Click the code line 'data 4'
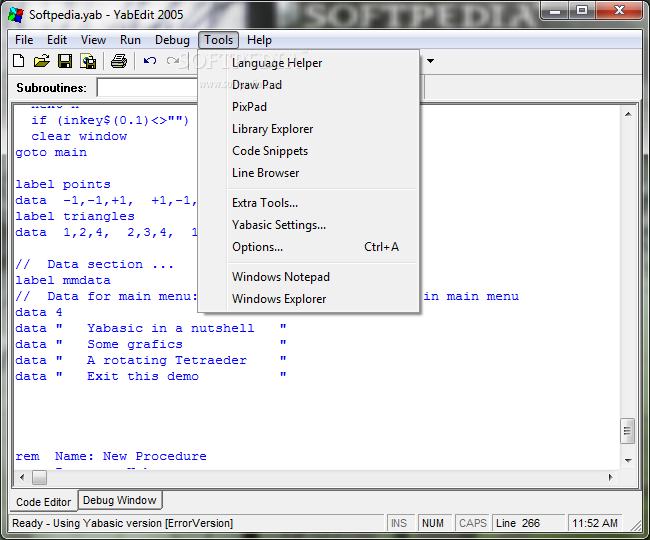 (39, 312)
